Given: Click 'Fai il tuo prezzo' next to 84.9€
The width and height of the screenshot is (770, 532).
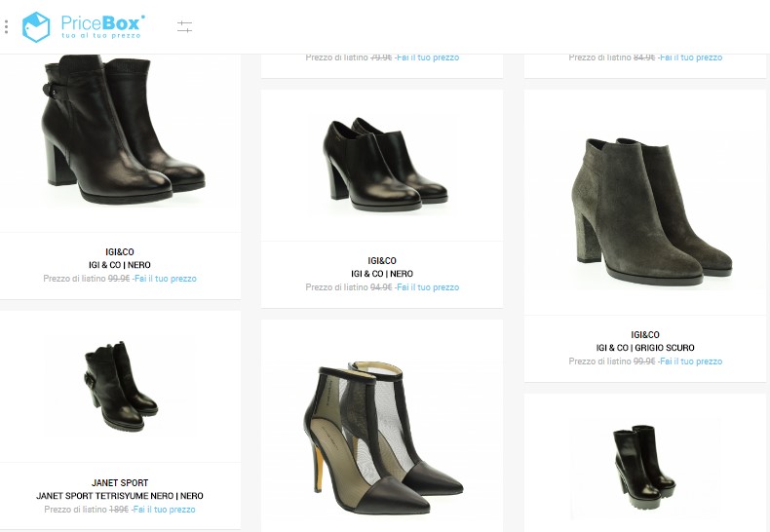Looking at the screenshot, I should point(691,57).
